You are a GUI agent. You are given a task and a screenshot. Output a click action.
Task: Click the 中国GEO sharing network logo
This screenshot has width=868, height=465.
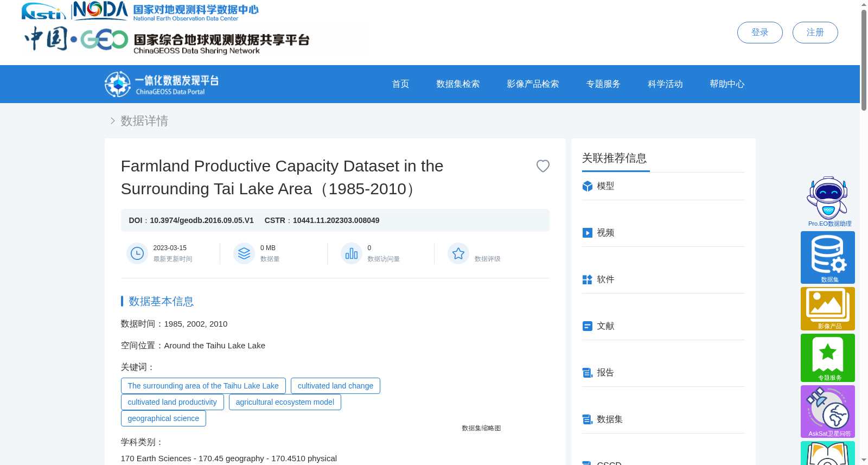coord(167,40)
